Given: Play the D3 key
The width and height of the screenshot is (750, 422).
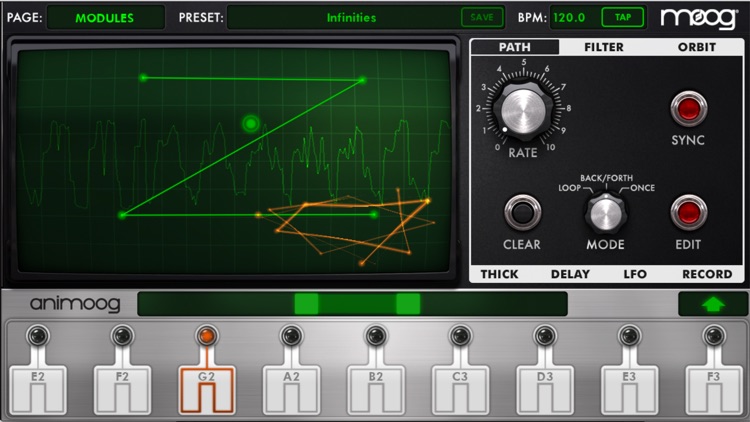Looking at the screenshot, I should point(545,390).
